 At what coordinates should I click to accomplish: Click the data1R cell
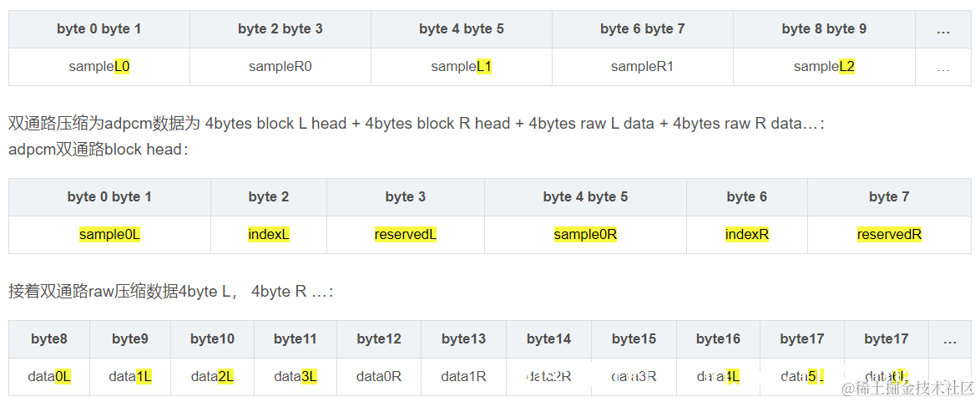464,376
